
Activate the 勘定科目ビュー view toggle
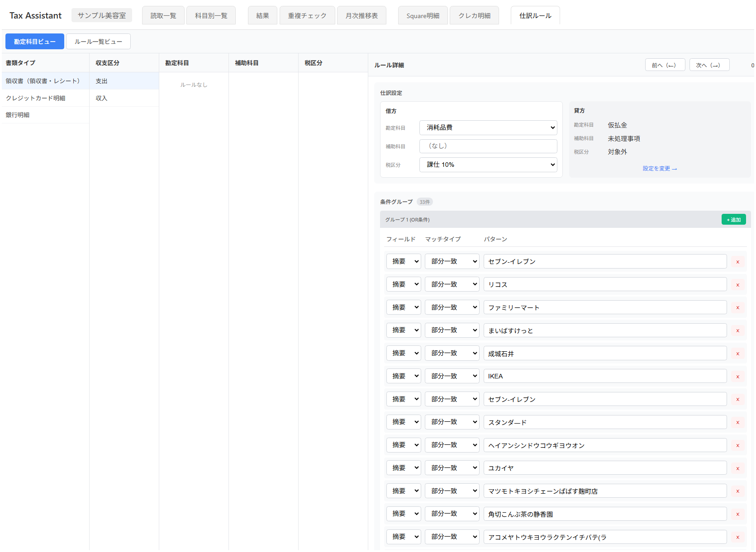click(35, 42)
